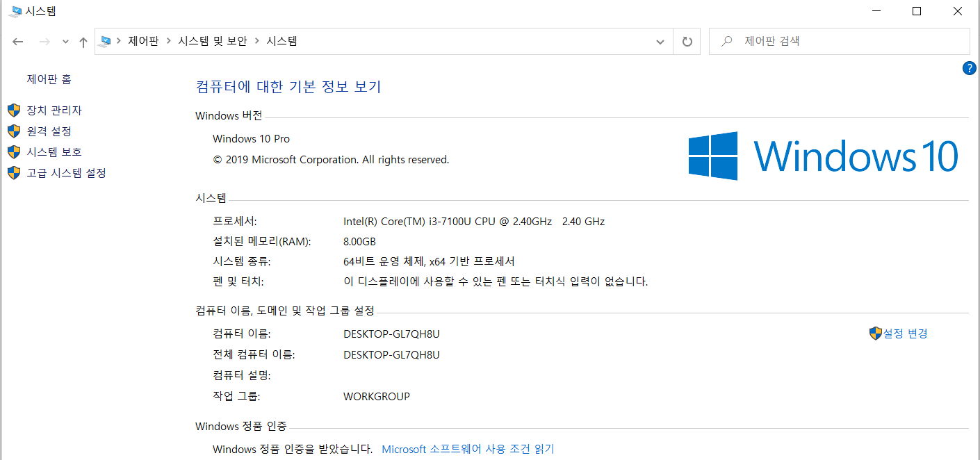Go up one level with the up arrow
This screenshot has height=460, width=980.
click(83, 42)
